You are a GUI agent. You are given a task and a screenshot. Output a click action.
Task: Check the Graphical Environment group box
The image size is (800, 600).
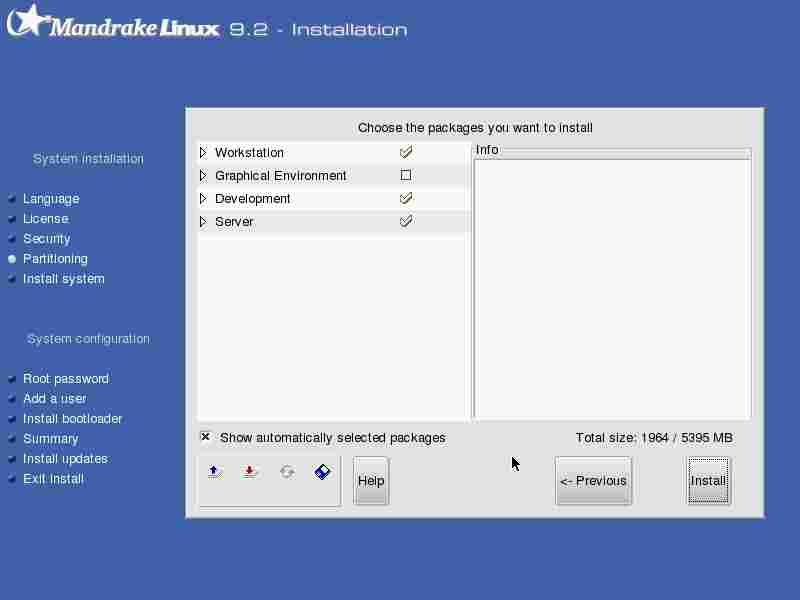[x=406, y=176]
